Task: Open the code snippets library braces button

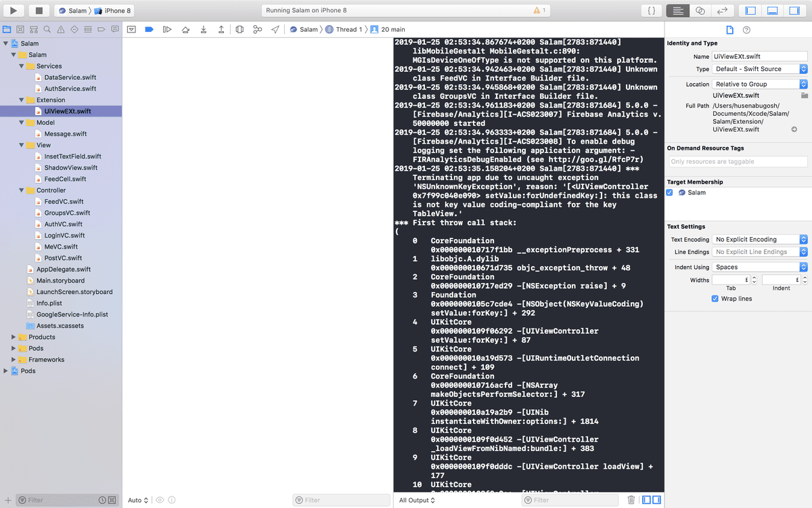Action: point(651,10)
